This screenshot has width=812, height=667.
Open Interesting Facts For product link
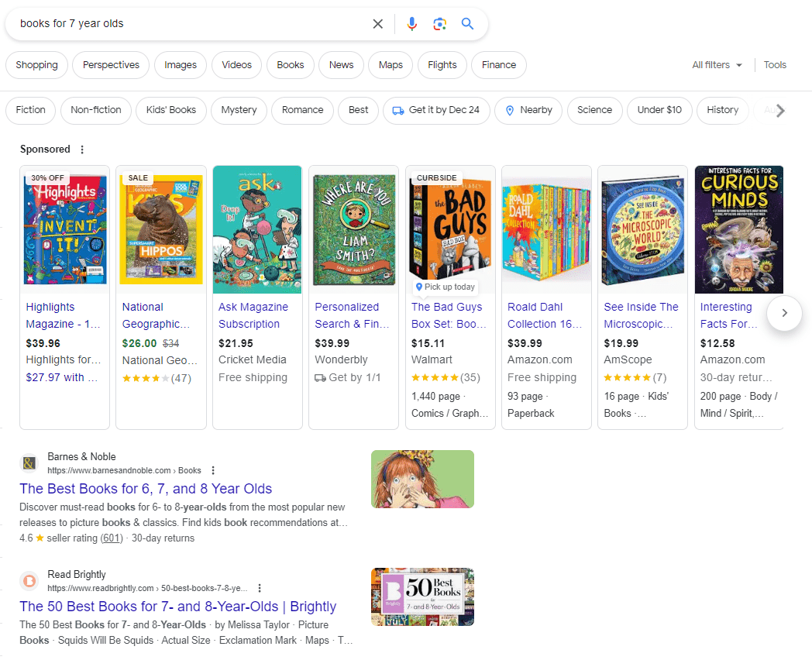coord(728,315)
